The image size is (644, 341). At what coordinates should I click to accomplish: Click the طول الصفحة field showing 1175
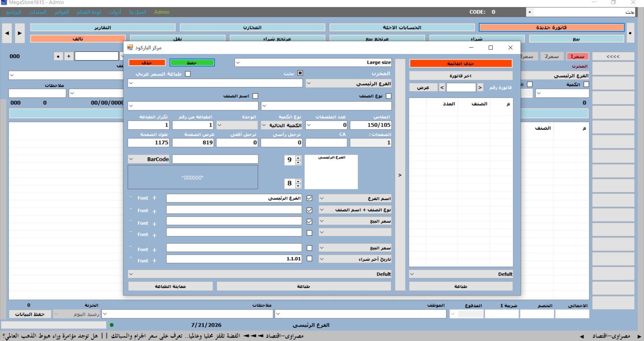149,143
